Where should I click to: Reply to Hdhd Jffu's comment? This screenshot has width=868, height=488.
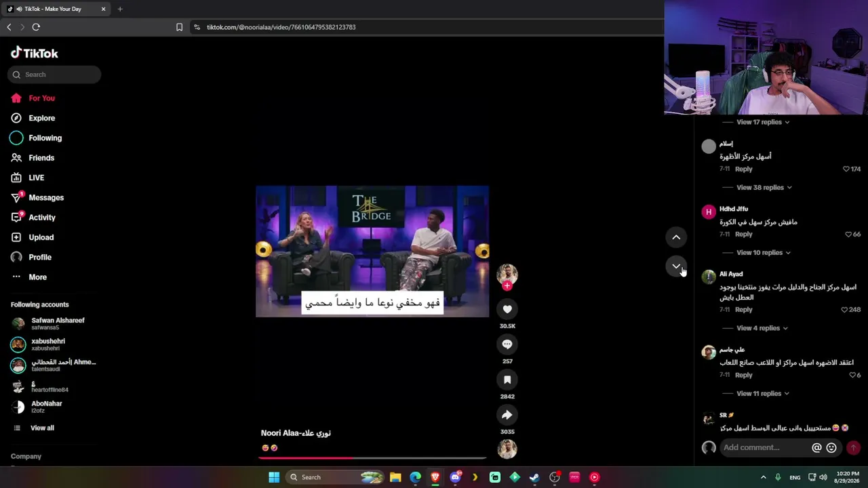744,235
